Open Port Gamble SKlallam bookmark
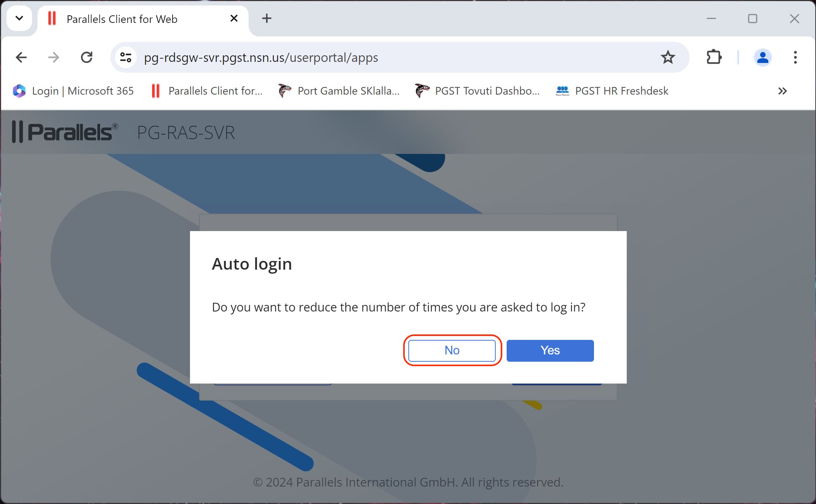Image resolution: width=816 pixels, height=504 pixels. tap(339, 91)
